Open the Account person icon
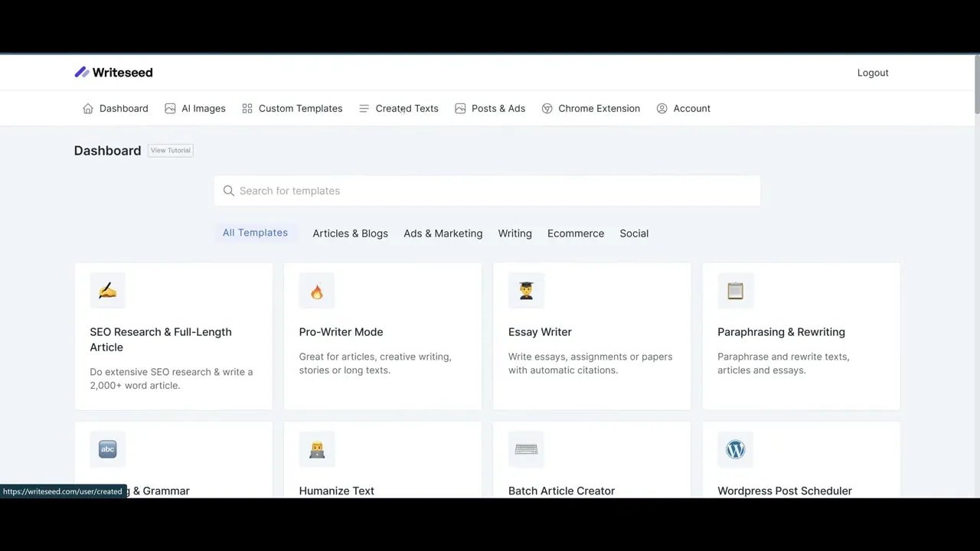This screenshot has height=551, width=980. coord(661,108)
